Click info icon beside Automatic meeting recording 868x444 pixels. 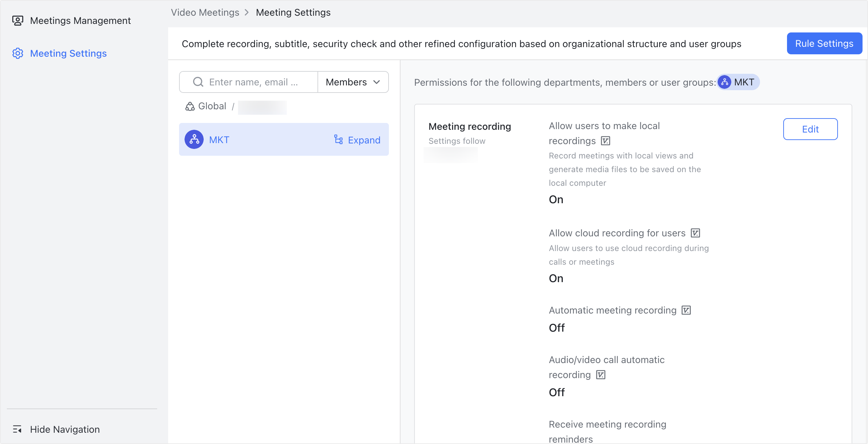pyautogui.click(x=686, y=310)
